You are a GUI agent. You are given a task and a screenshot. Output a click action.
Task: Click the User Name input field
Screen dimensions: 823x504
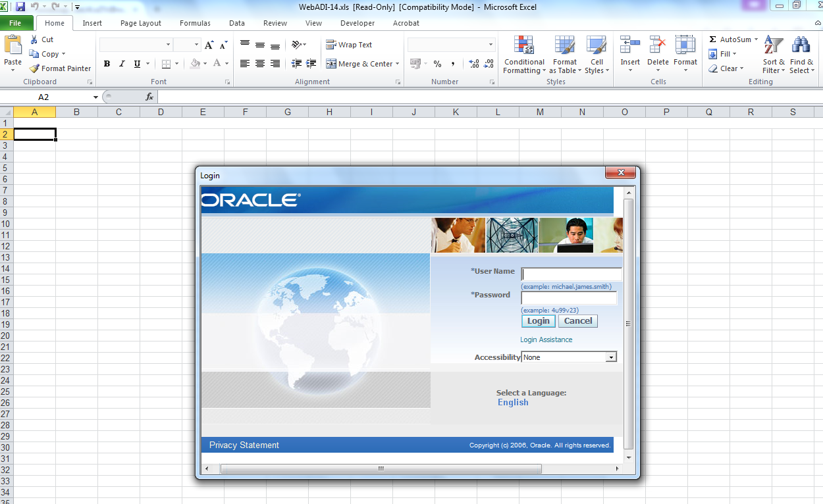coord(571,274)
